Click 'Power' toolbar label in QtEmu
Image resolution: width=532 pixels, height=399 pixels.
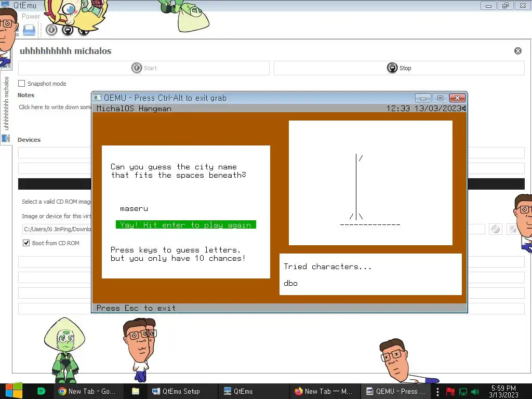31,16
